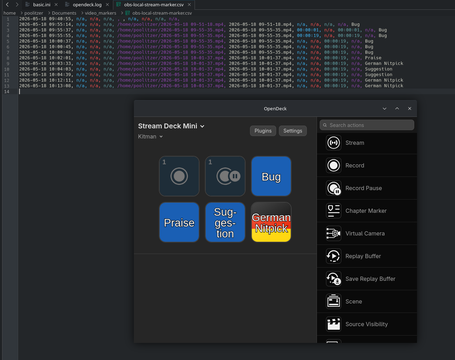Select the Stream action icon
Screen dimensions: 455x360
tap(333, 143)
